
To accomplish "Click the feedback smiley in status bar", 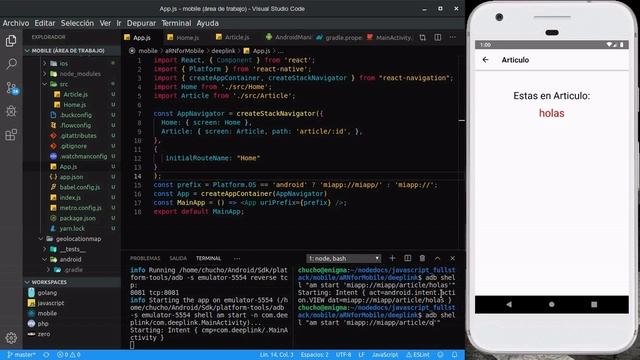I will 440,355.
